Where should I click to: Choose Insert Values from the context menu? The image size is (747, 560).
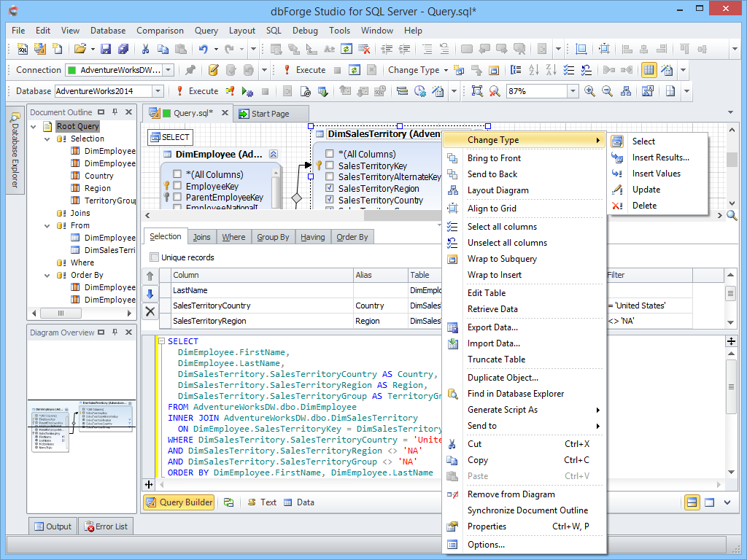[657, 173]
